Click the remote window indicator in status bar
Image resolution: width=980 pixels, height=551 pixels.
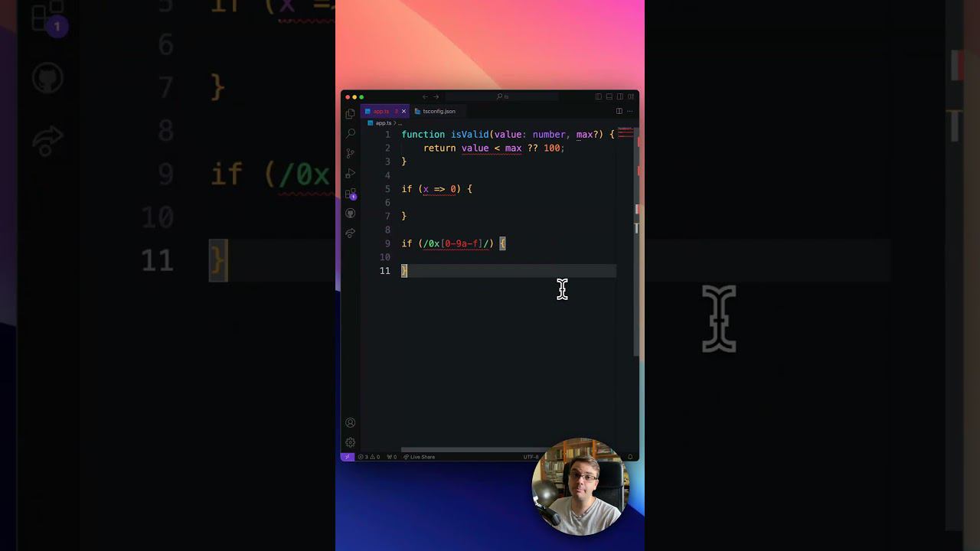347,457
